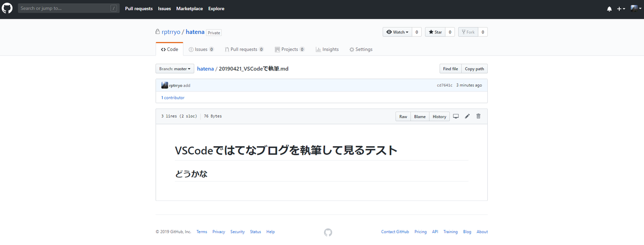Open the file History
Image resolution: width=644 pixels, height=245 pixels.
point(439,117)
